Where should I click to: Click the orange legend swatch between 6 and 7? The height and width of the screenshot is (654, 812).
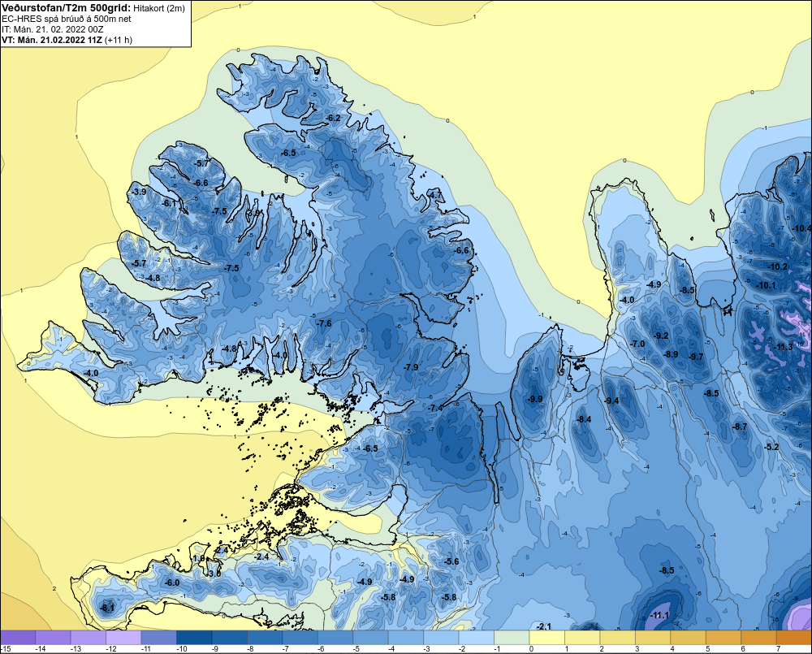point(758,638)
